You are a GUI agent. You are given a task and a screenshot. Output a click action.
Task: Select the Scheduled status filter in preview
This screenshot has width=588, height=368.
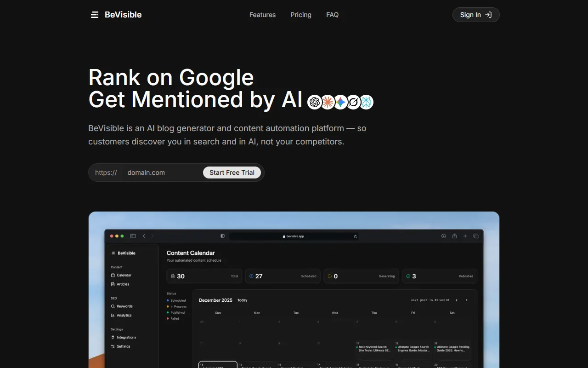[178, 300]
